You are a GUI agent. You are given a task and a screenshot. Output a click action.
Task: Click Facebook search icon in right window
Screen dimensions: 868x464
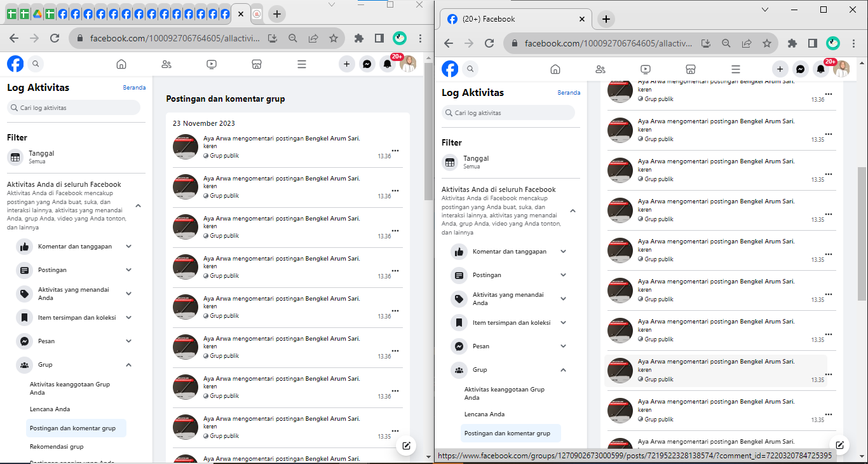tap(470, 69)
